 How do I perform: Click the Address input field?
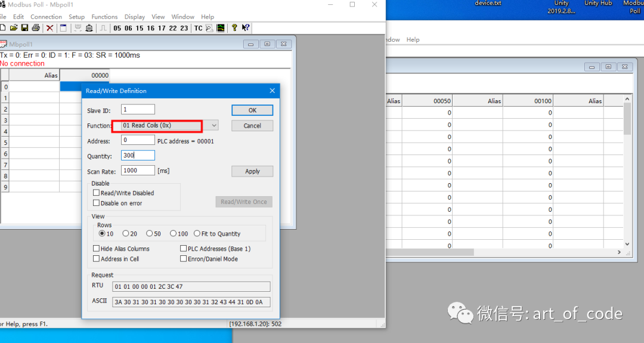138,140
